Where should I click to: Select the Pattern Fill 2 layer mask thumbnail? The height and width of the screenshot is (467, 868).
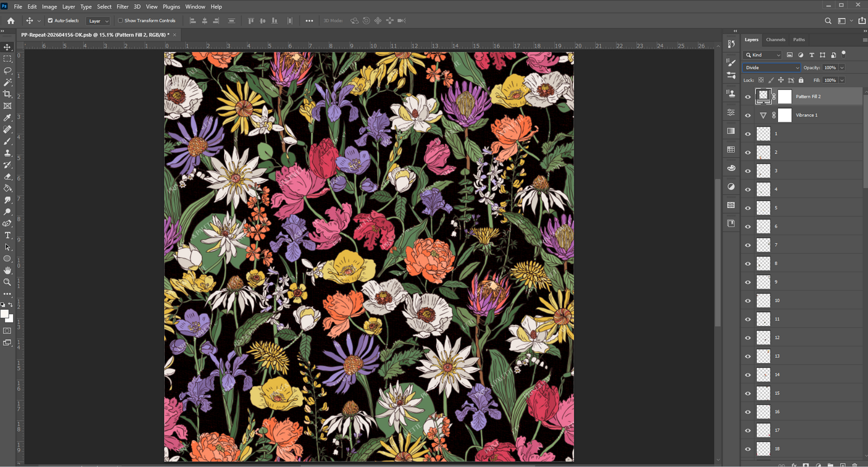785,97
